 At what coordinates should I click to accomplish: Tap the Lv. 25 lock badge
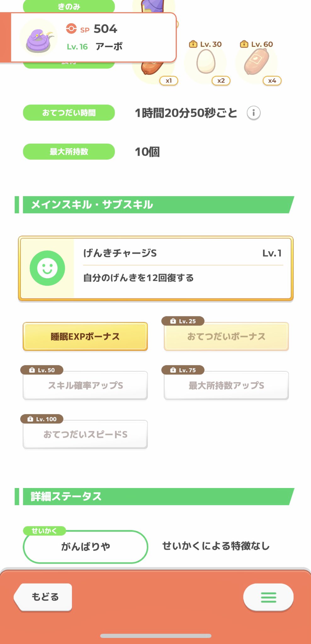coord(183,321)
